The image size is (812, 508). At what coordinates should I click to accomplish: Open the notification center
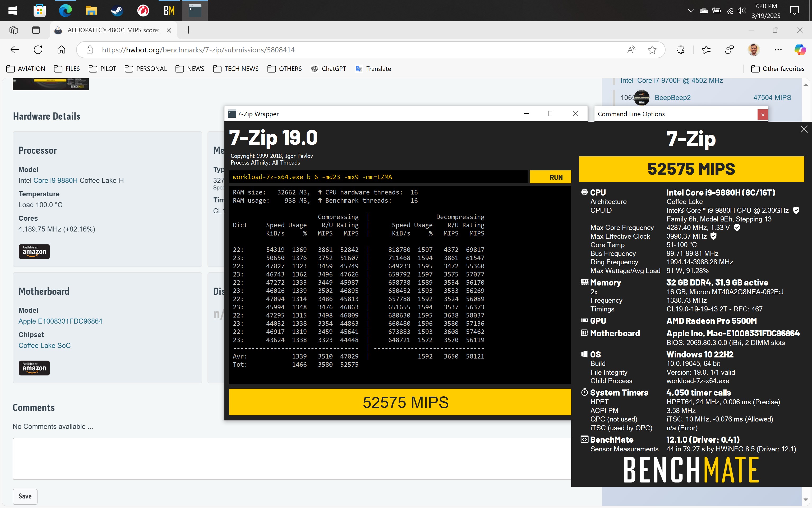[x=794, y=11]
